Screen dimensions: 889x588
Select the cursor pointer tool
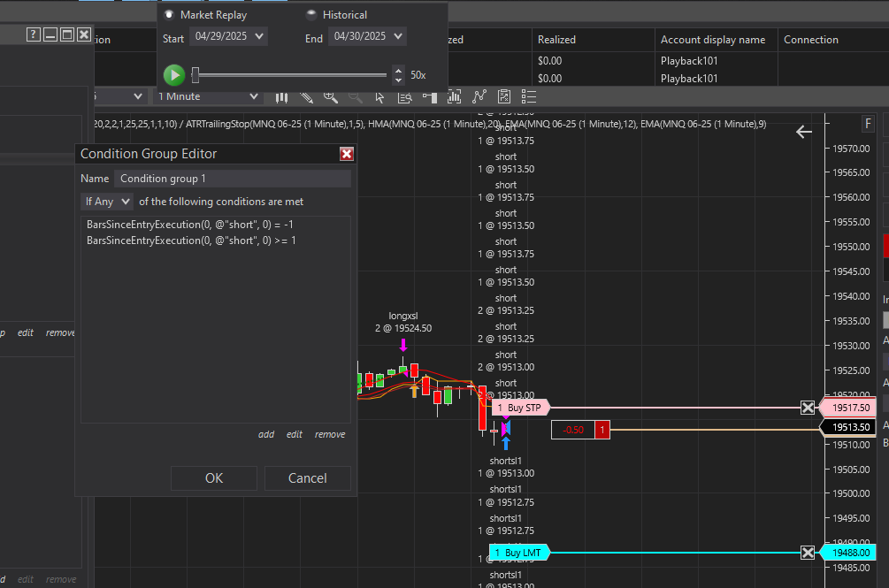coord(379,97)
